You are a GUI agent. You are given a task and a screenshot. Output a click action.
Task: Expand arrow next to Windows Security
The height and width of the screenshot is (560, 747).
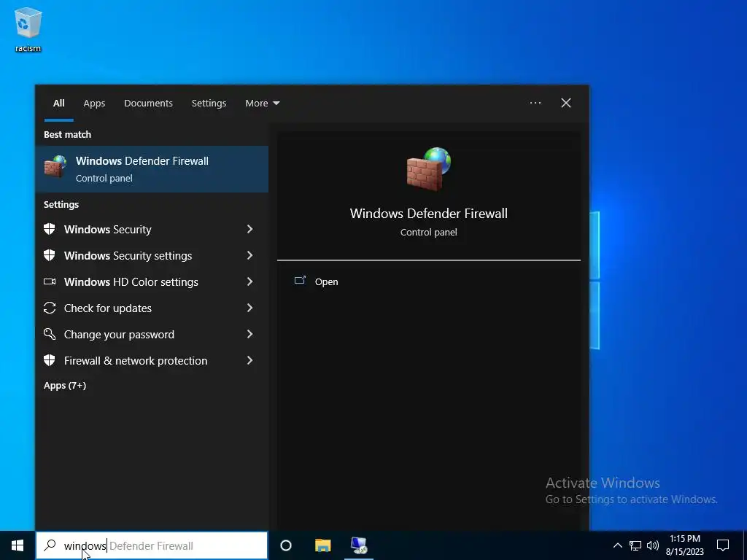(249, 229)
